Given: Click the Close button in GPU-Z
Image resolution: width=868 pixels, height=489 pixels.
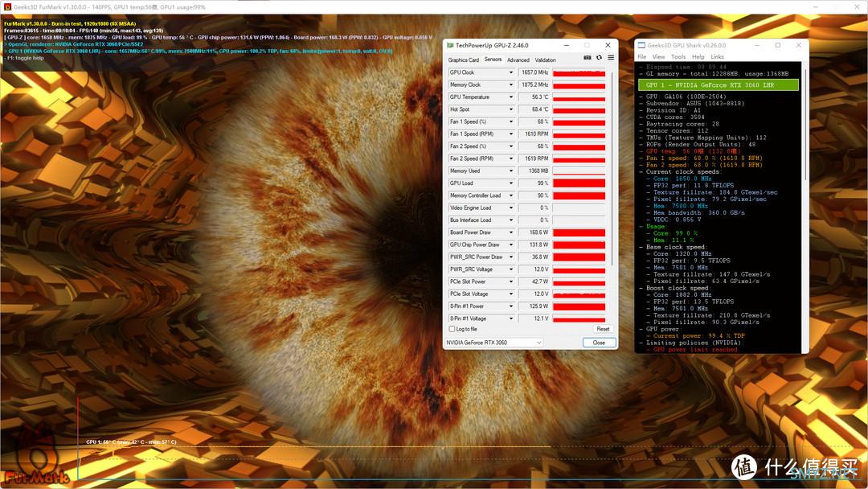Looking at the screenshot, I should tap(599, 343).
